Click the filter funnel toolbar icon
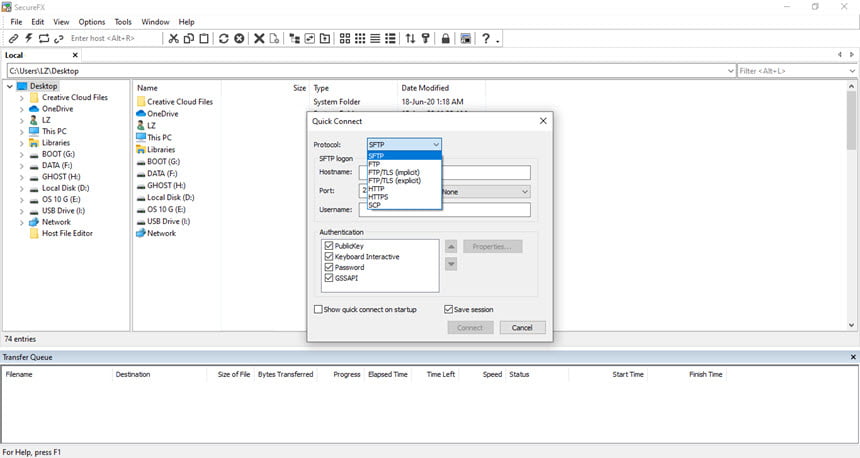 [426, 38]
